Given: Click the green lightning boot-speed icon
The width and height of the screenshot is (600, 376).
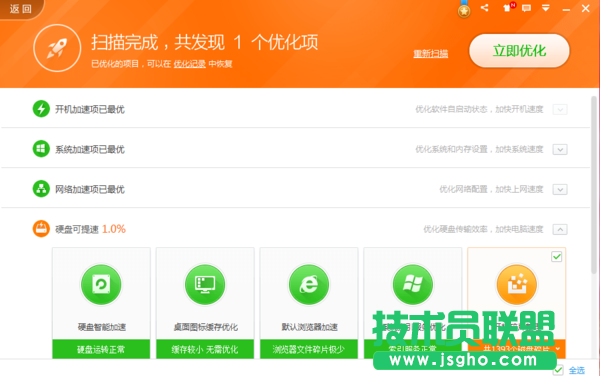Looking at the screenshot, I should tap(41, 109).
